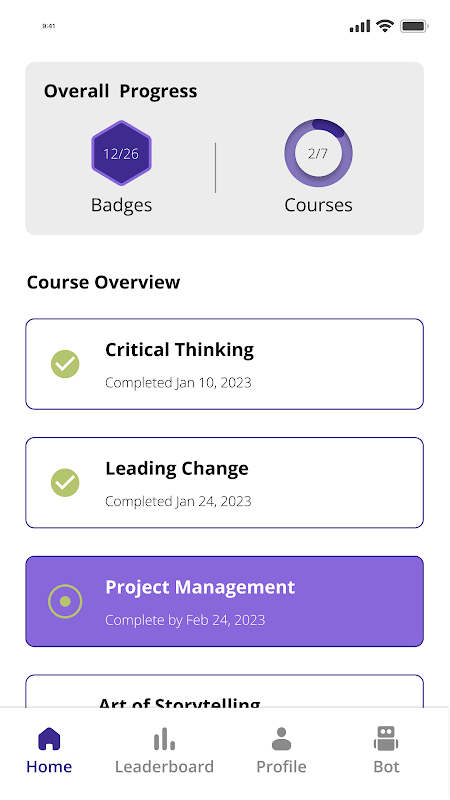This screenshot has height=800, width=450.
Task: Tap the Profile person icon
Action: (x=281, y=739)
